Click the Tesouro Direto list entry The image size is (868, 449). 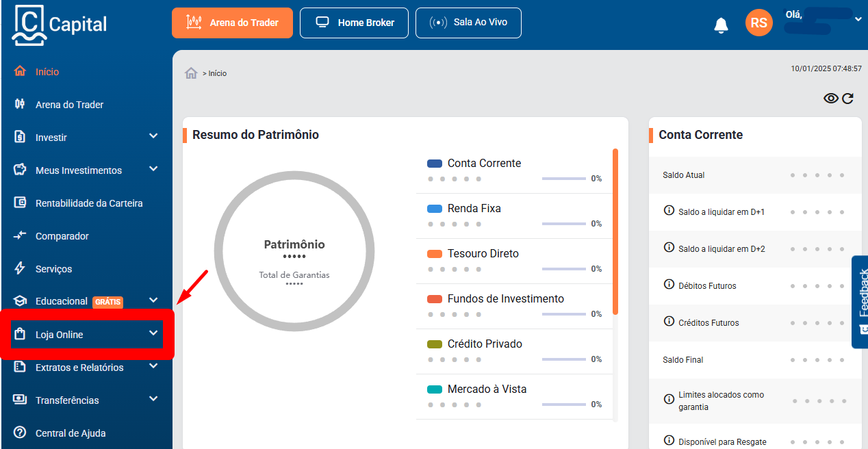pos(515,261)
